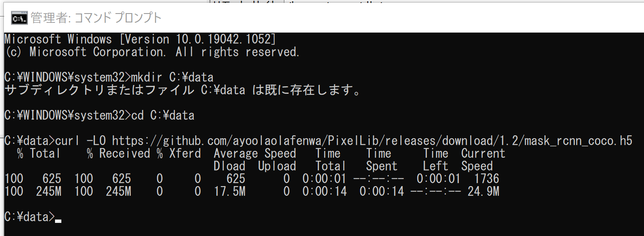Click the Current Speed value 1736
This screenshot has width=644, height=236.
point(487,178)
